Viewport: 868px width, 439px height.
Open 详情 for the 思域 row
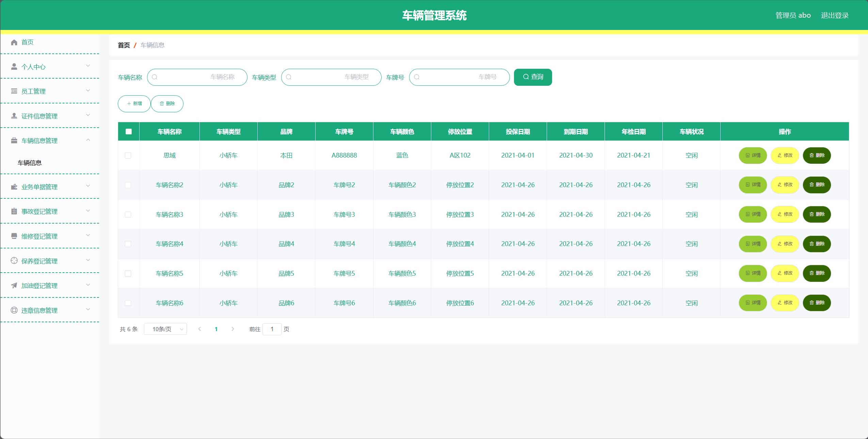pos(753,155)
